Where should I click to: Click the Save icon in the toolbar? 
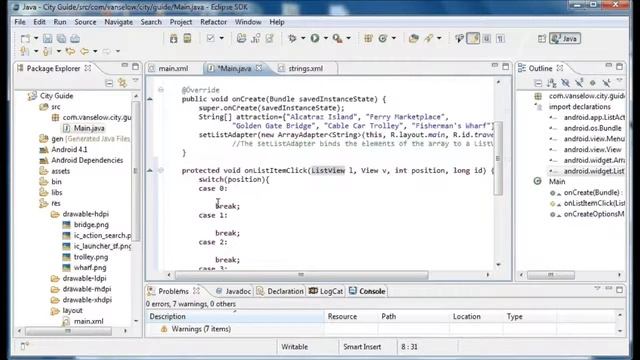(47, 38)
